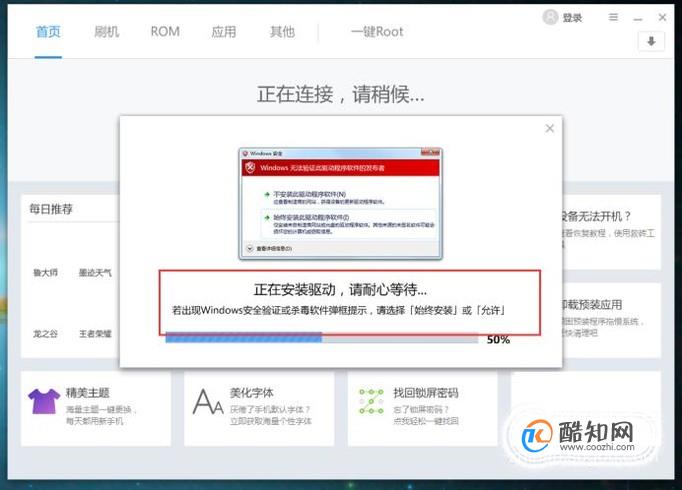Click the 50% progress value
This screenshot has width=682, height=490.
[x=498, y=340]
